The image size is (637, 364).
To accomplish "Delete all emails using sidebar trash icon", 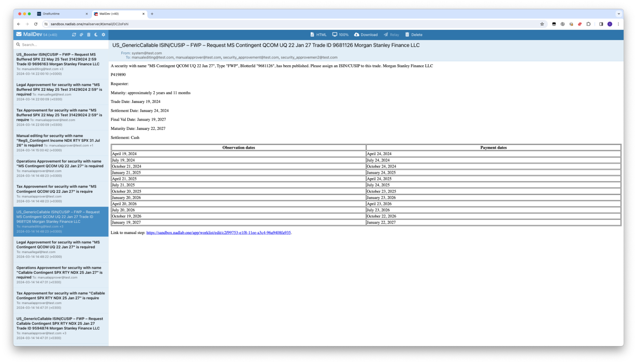I will click(89, 35).
